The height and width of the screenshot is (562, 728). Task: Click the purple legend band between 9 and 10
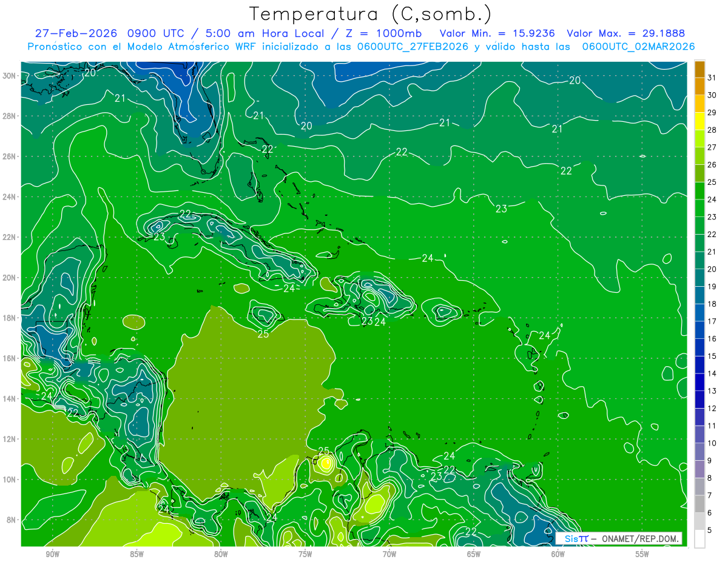[x=699, y=452]
